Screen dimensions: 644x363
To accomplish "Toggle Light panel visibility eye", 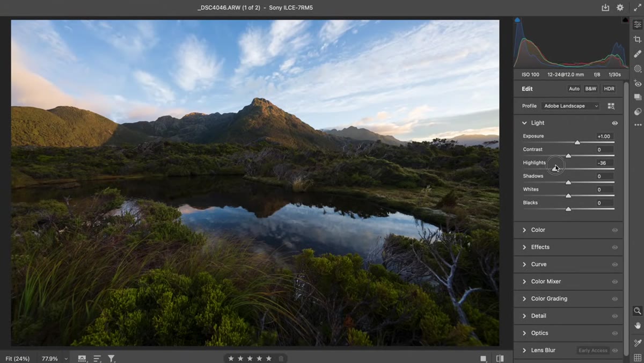I will point(615,123).
